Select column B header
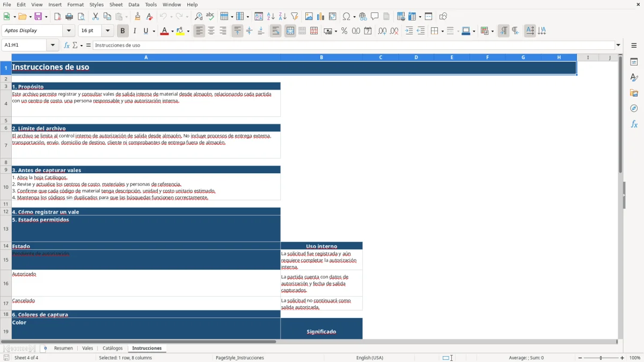 tap(321, 57)
